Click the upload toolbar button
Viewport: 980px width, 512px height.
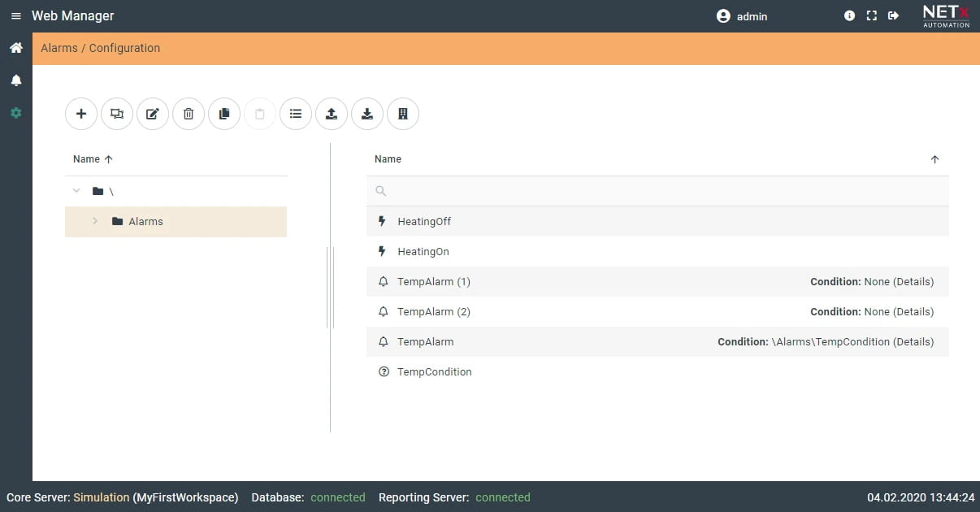332,114
